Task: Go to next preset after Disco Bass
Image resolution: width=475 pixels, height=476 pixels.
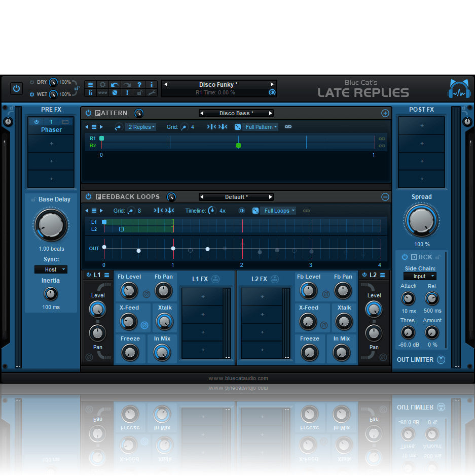Action: (x=271, y=113)
